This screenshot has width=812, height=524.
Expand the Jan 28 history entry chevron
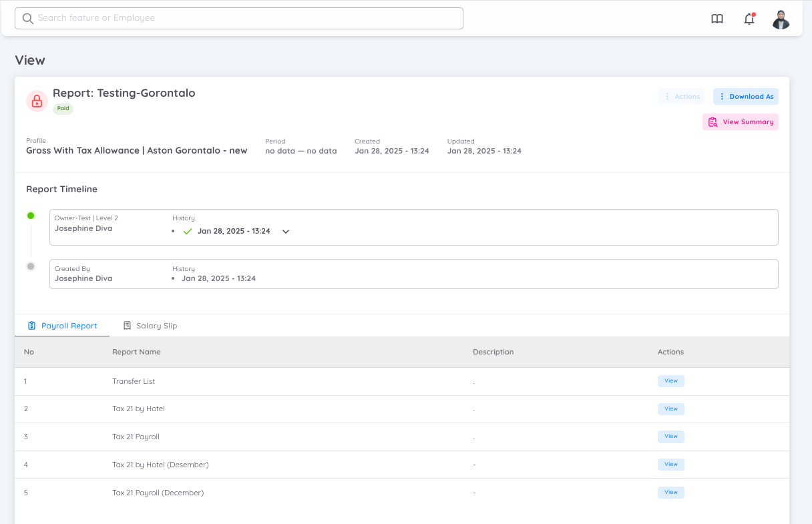pyautogui.click(x=285, y=231)
